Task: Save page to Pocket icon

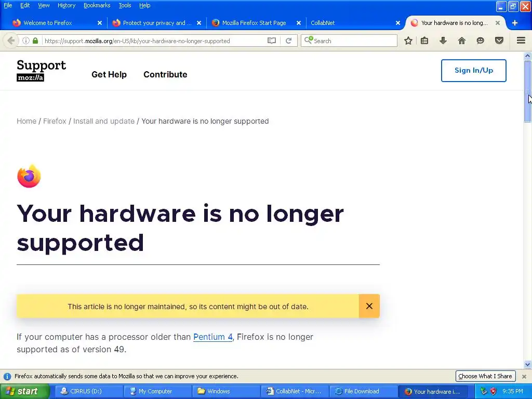Action: click(499, 41)
